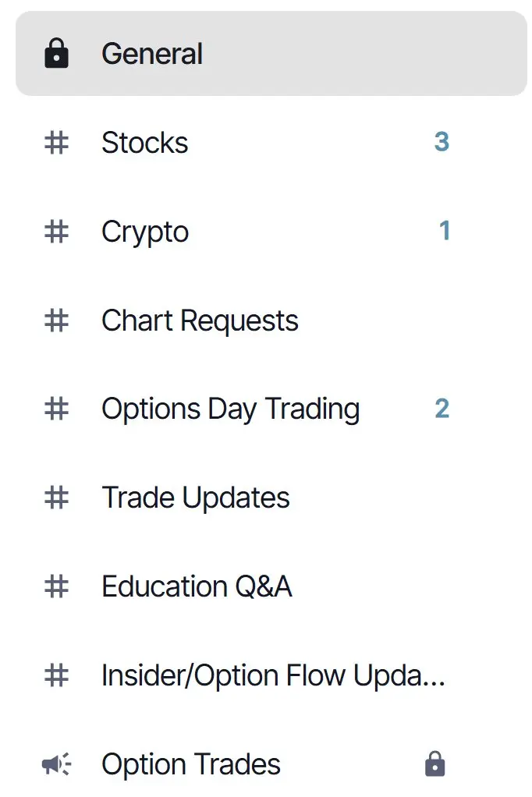
Task: Select the Education Q&A channel
Action: 271,586
